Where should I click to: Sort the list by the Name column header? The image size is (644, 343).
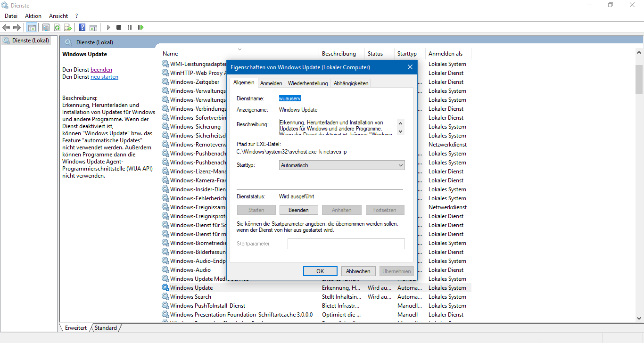tap(240, 54)
